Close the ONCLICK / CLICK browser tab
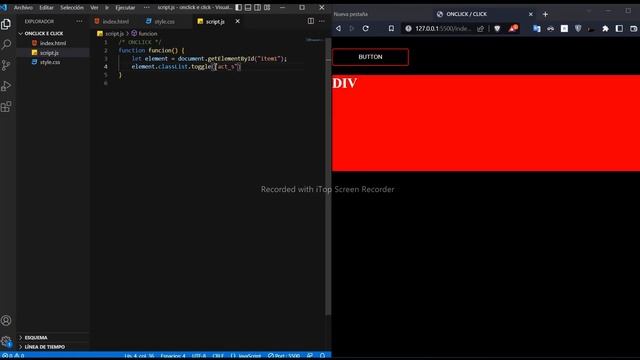The image size is (640, 360). (531, 14)
